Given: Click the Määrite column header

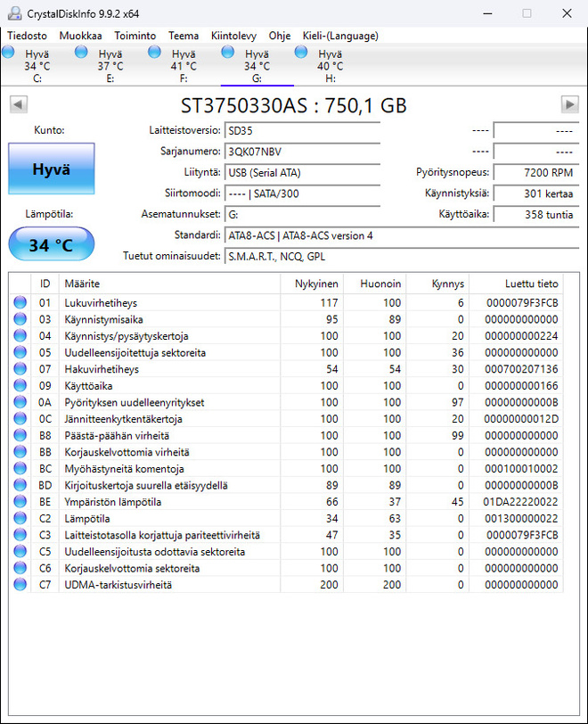Looking at the screenshot, I should coord(170,284).
